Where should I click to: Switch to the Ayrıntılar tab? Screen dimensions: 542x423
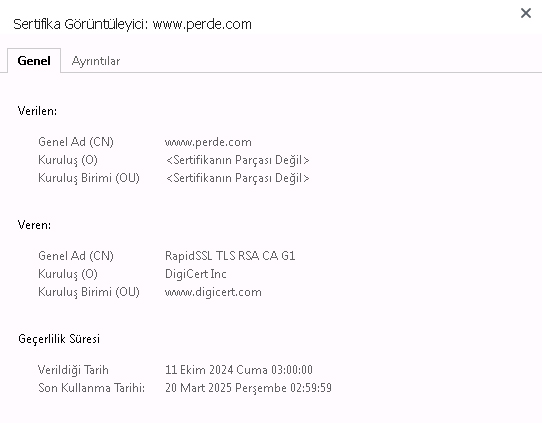tap(96, 61)
